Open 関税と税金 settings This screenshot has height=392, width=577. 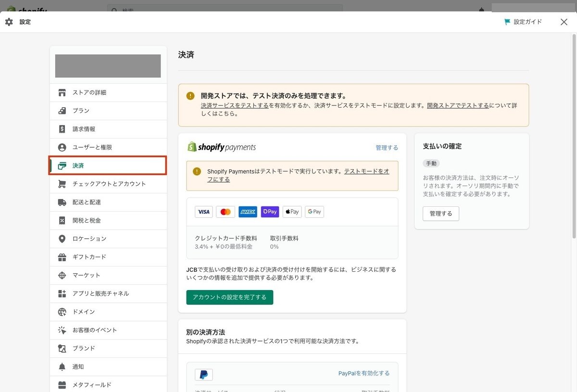[108, 220]
